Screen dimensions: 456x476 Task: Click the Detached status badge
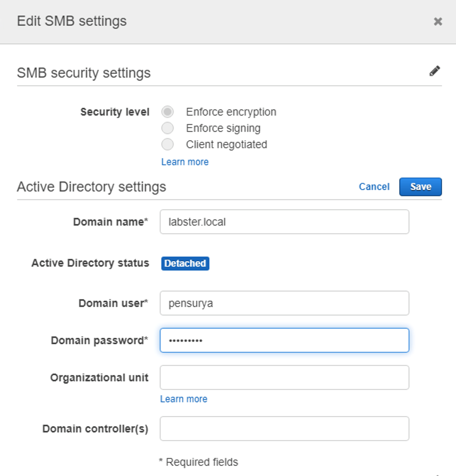point(185,263)
